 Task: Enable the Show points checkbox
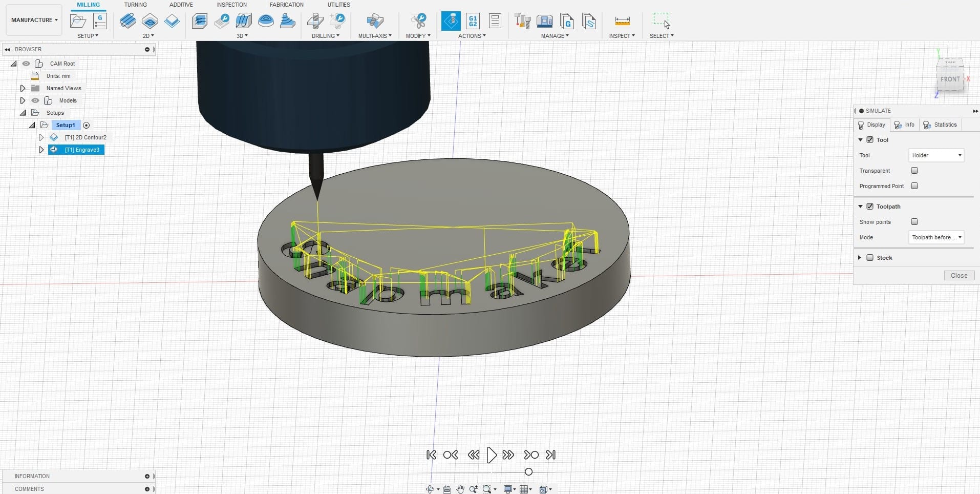click(x=914, y=221)
